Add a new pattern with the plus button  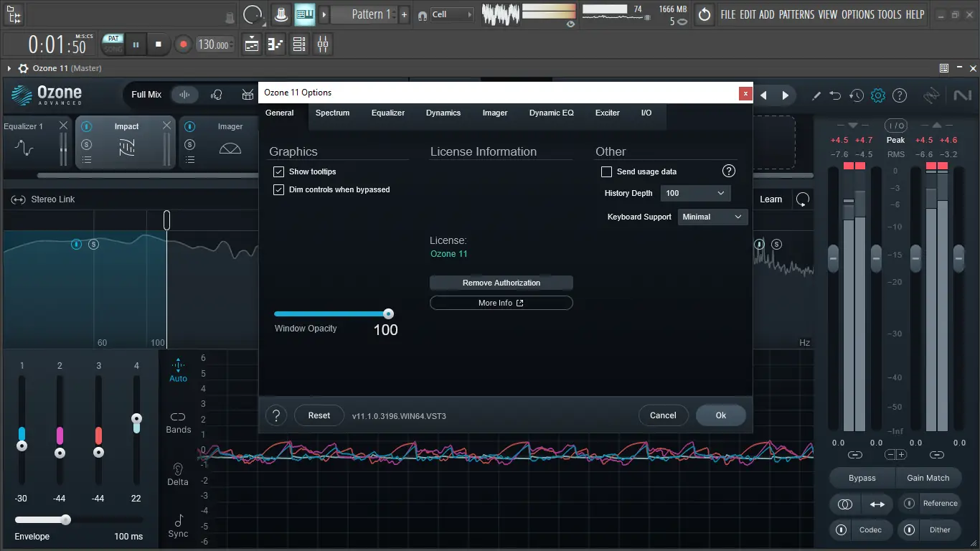click(x=405, y=14)
